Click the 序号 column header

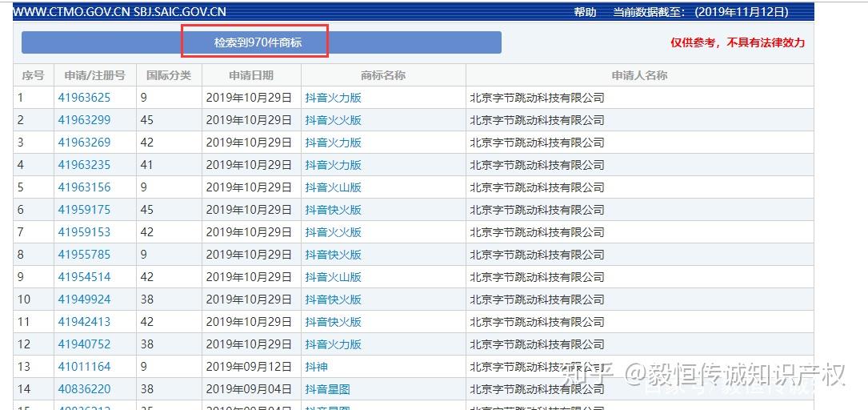tap(34, 75)
